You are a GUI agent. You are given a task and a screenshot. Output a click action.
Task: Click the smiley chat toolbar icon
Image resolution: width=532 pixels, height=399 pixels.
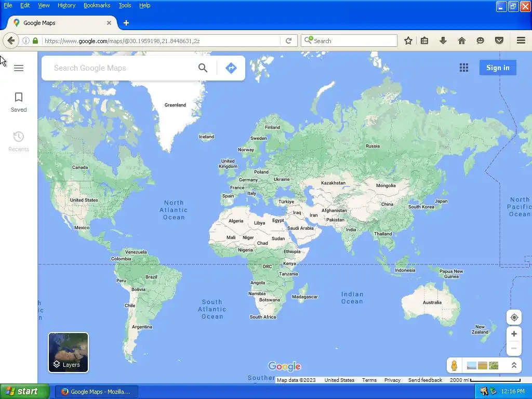[x=480, y=41]
